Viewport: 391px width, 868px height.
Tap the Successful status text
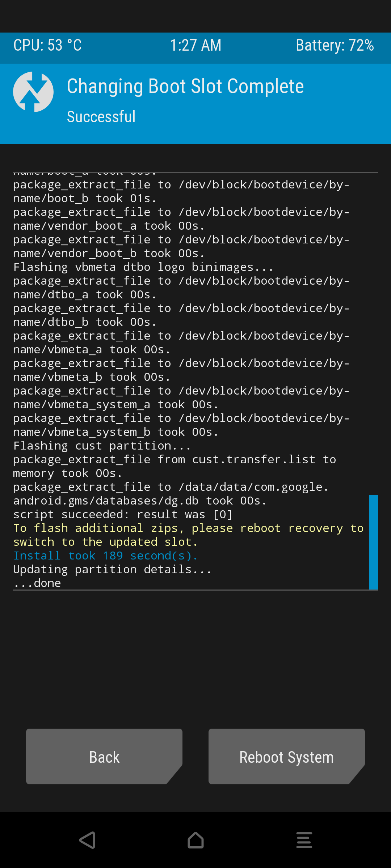click(x=101, y=117)
